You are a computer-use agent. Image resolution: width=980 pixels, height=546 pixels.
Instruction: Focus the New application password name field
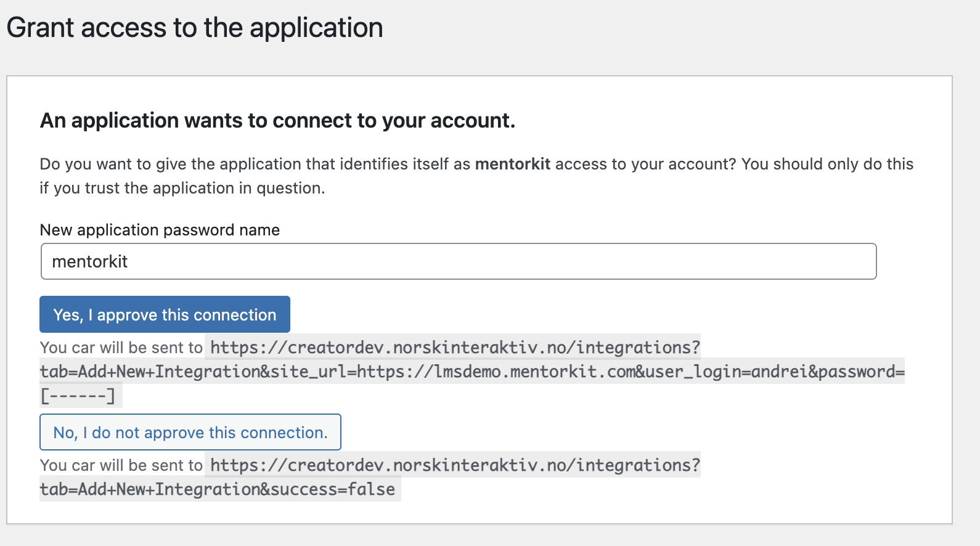459,261
